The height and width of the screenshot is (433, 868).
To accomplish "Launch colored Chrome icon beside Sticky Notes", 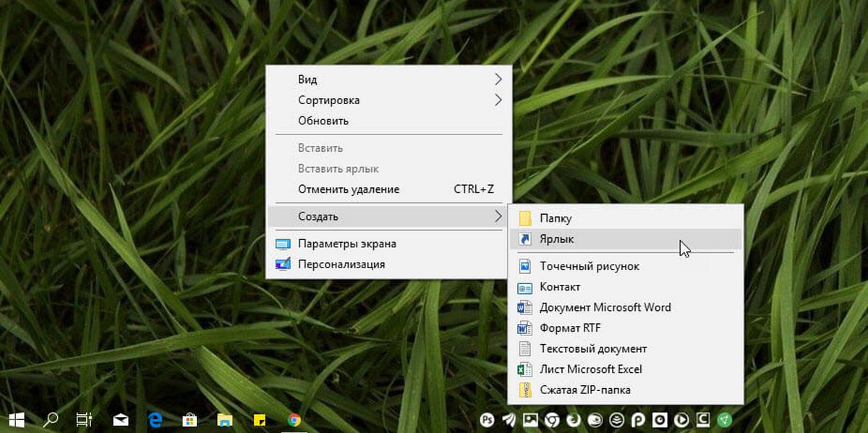I will click(x=294, y=419).
